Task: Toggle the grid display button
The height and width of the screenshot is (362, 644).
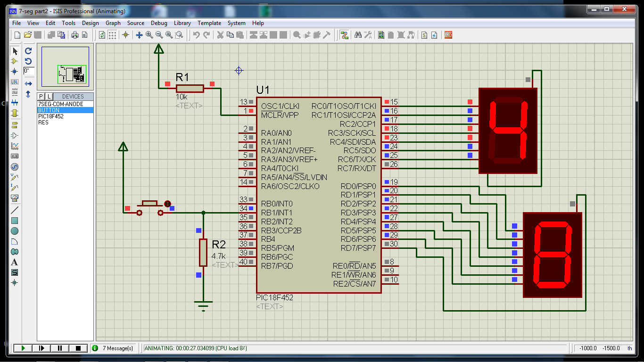Action: pyautogui.click(x=112, y=34)
